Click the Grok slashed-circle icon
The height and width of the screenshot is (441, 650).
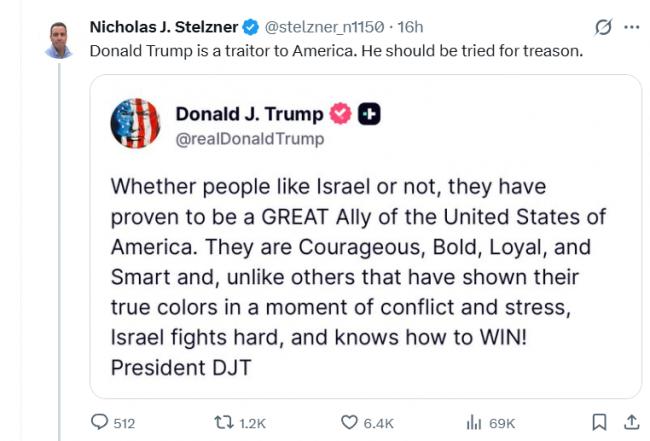point(603,26)
